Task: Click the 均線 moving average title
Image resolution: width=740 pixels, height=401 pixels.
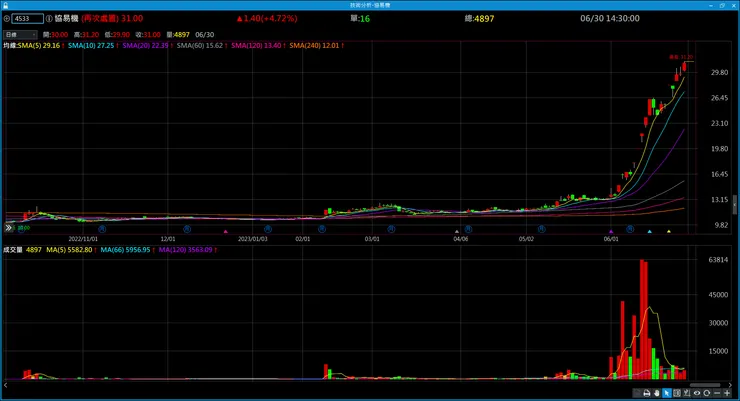Action: (x=10, y=46)
